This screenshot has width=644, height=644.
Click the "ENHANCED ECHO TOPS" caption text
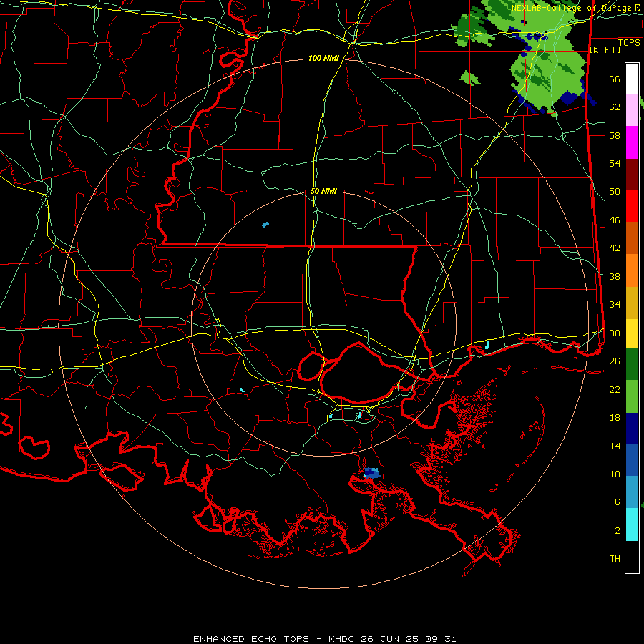[251, 639]
